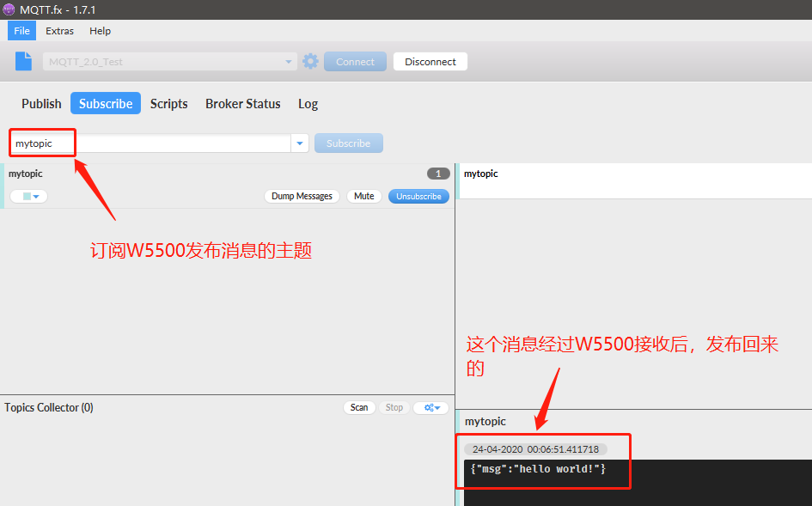The image size is (812, 506).
Task: Unsubscribe from mytopic
Action: (419, 196)
